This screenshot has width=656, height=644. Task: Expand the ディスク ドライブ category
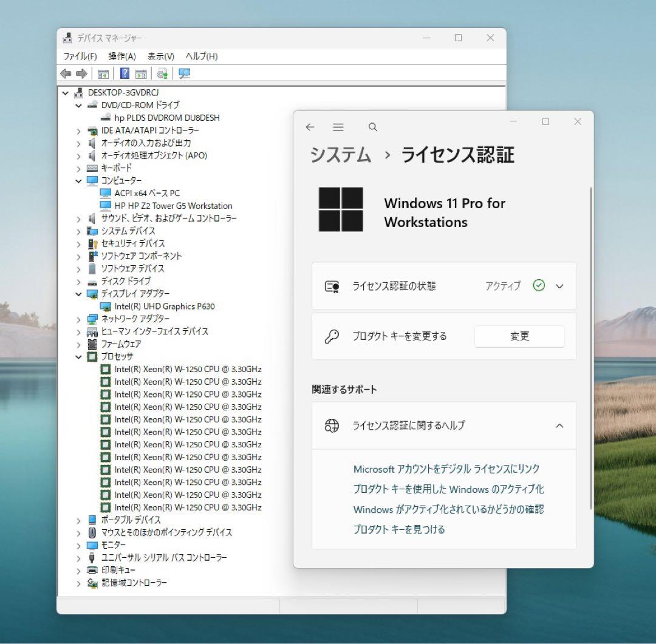tap(78, 282)
